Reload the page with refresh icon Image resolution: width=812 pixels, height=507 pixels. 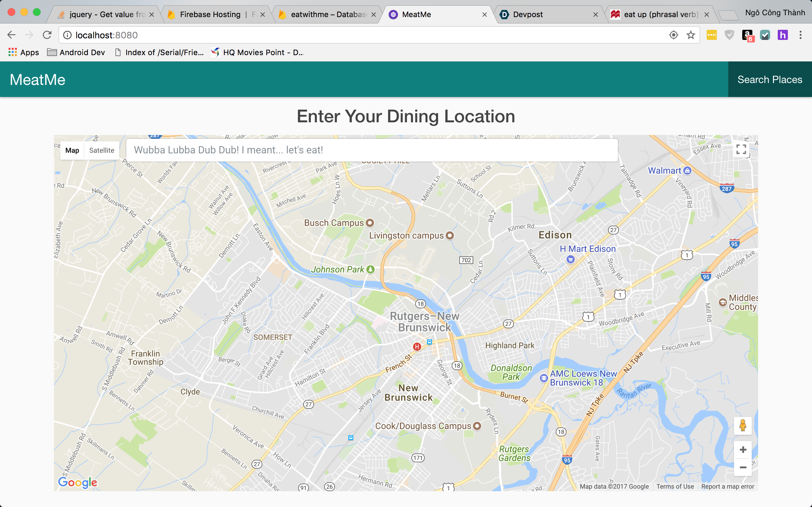(47, 35)
